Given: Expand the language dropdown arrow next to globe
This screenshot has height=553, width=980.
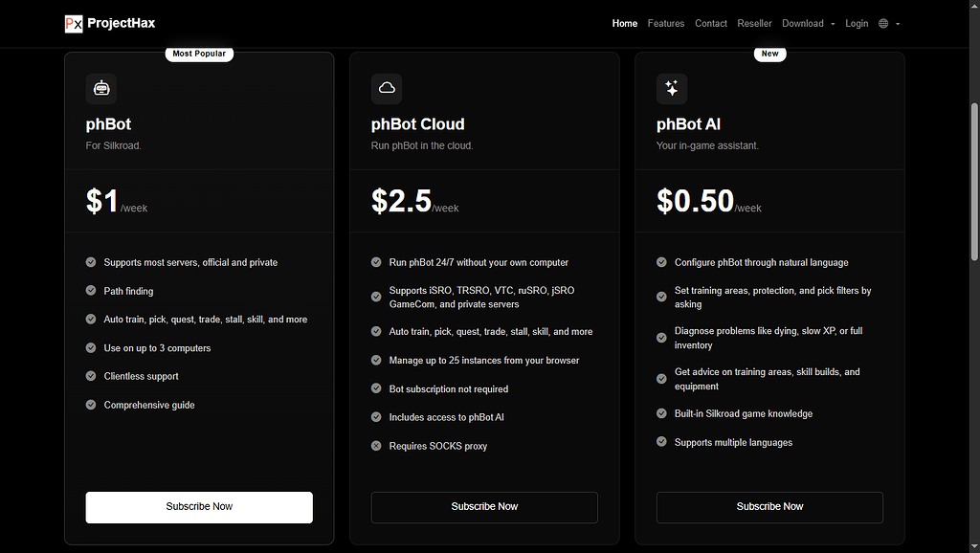Looking at the screenshot, I should pos(898,24).
